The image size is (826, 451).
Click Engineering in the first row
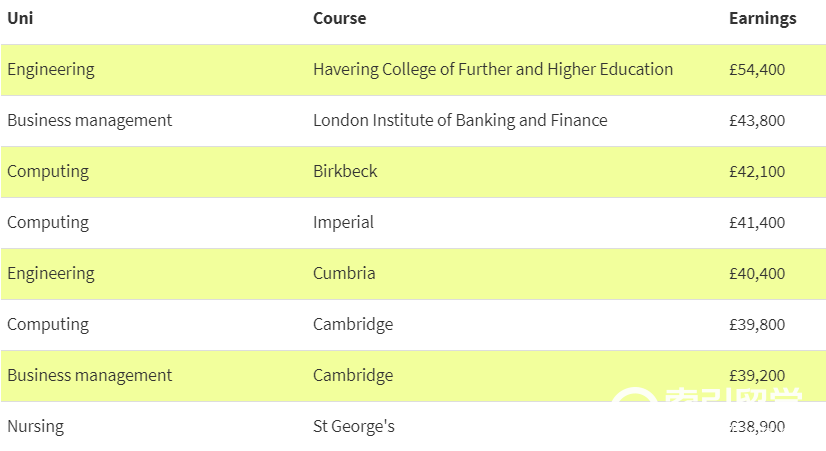pos(51,70)
